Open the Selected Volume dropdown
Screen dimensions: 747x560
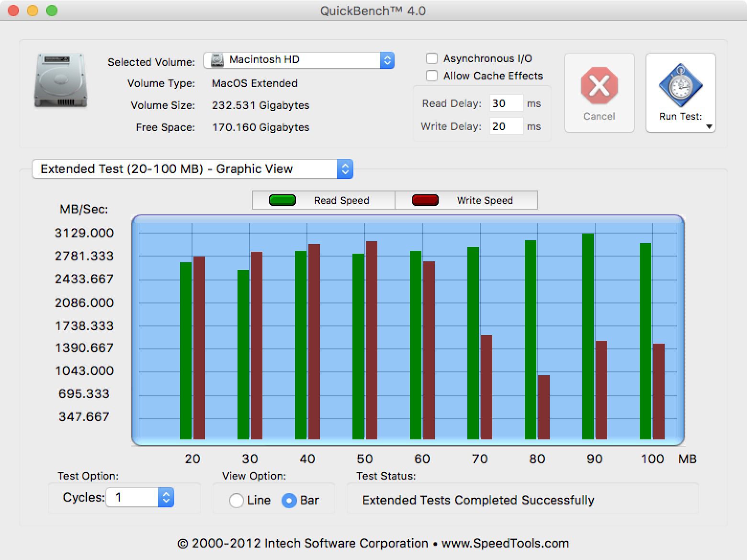click(299, 60)
